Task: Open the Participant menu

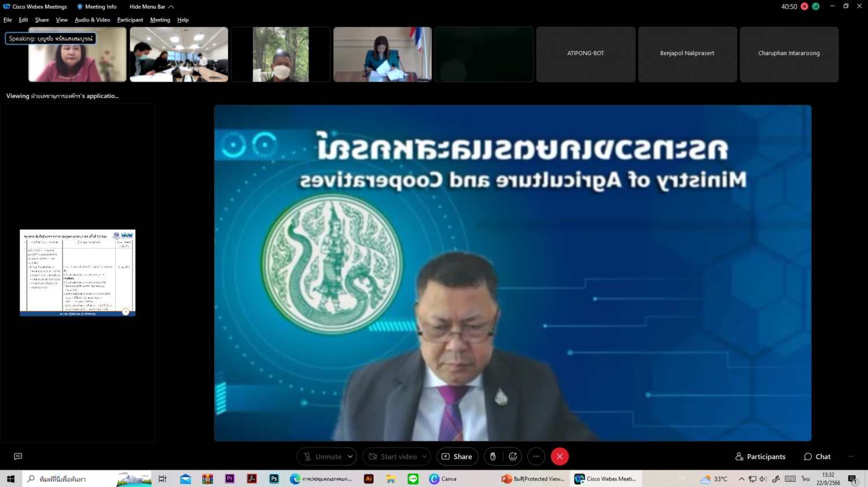Action: point(130,20)
